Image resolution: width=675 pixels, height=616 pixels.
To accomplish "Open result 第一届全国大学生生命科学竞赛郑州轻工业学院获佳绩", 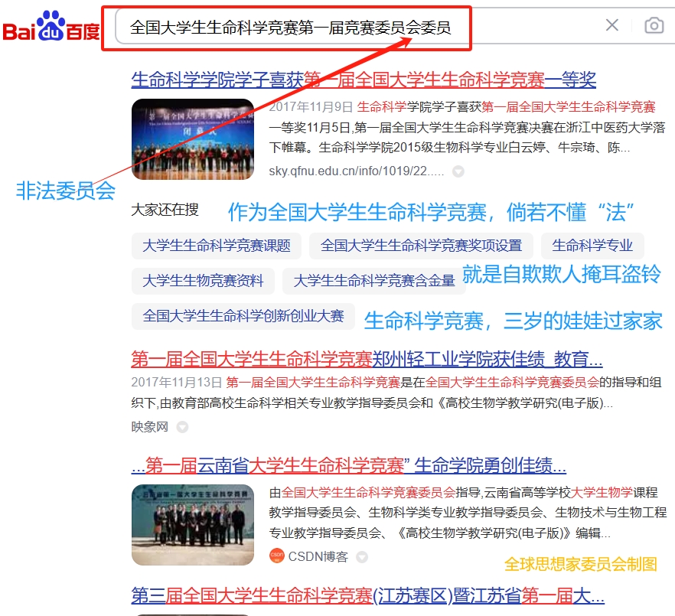I will pyautogui.click(x=367, y=359).
